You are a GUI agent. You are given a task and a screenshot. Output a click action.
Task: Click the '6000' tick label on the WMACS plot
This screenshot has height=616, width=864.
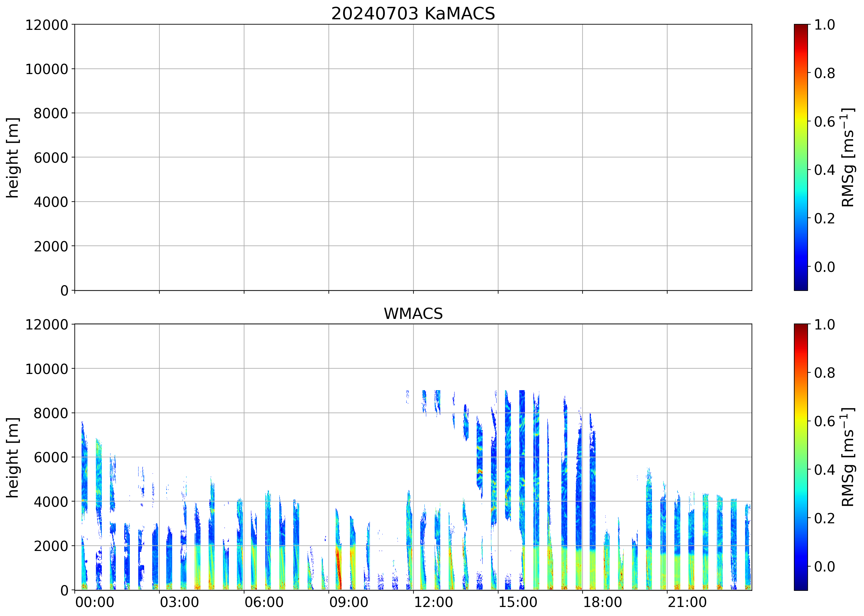click(x=50, y=457)
